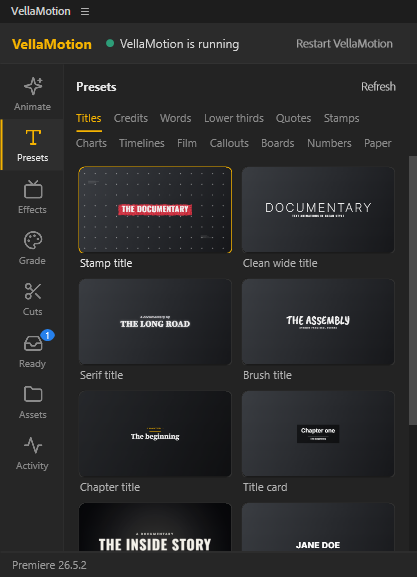Switch to the Boards tab
Screen dimensions: 417x577
[x=278, y=143]
